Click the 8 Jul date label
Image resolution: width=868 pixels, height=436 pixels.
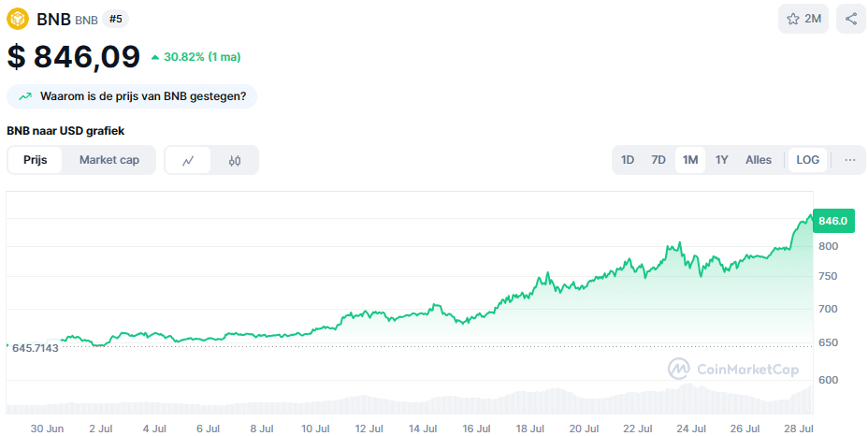click(x=262, y=429)
